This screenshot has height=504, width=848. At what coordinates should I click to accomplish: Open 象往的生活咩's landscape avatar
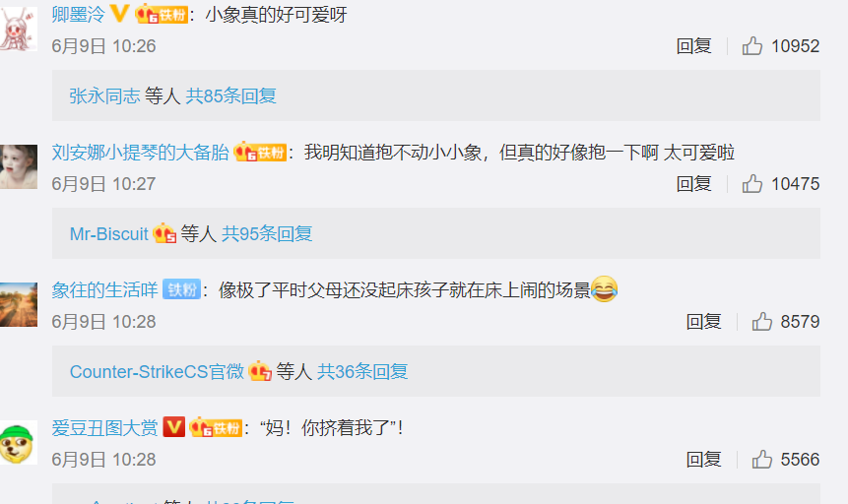coord(19,304)
